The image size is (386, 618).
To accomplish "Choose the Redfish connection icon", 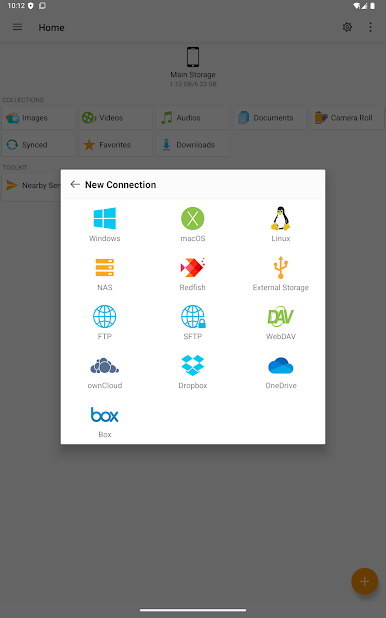I will 192,267.
